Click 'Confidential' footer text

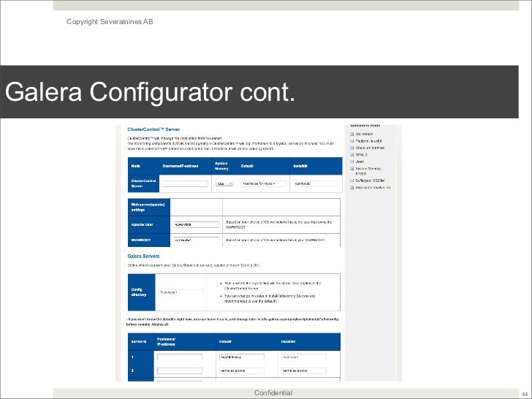(x=273, y=393)
